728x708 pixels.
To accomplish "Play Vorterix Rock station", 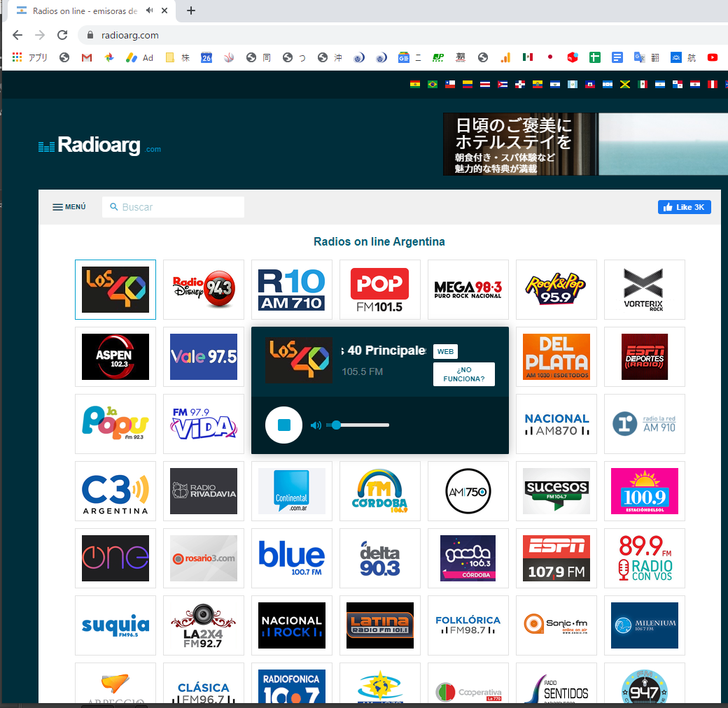I will tap(645, 290).
